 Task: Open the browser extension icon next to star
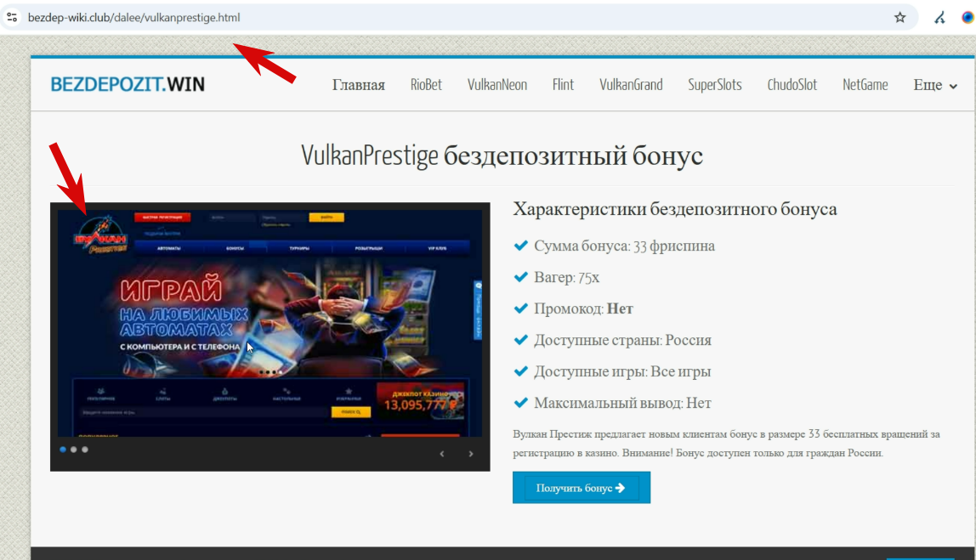pos(940,18)
